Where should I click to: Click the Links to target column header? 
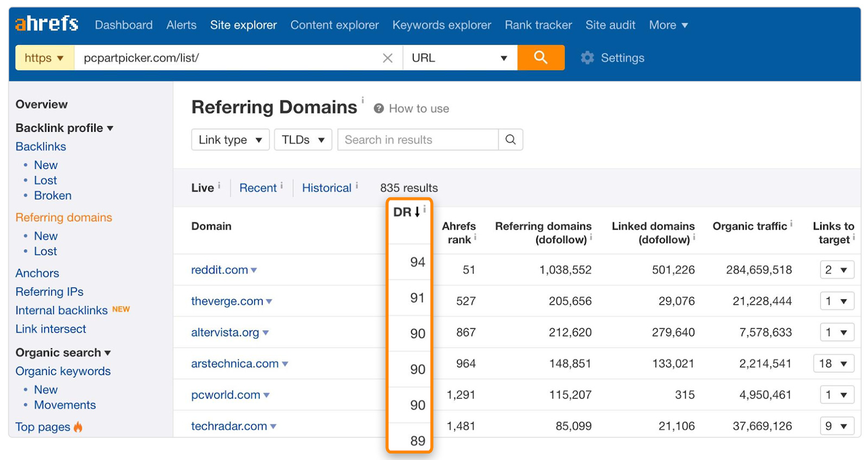833,233
